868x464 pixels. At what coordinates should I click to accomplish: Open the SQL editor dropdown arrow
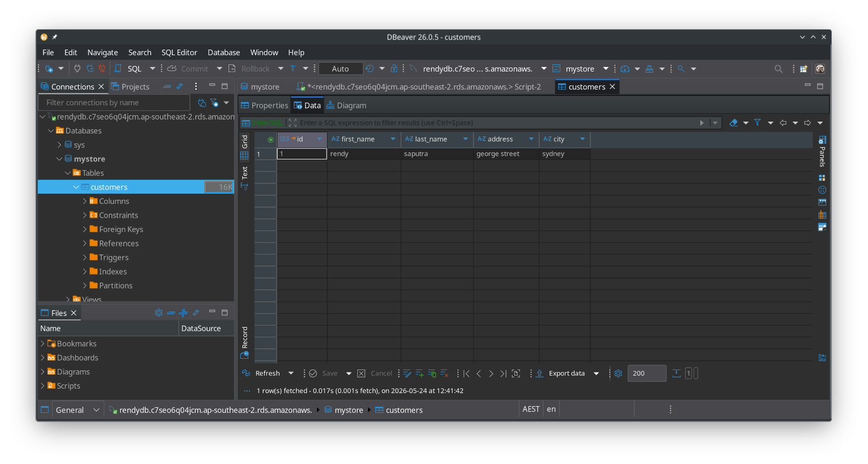[x=152, y=68]
